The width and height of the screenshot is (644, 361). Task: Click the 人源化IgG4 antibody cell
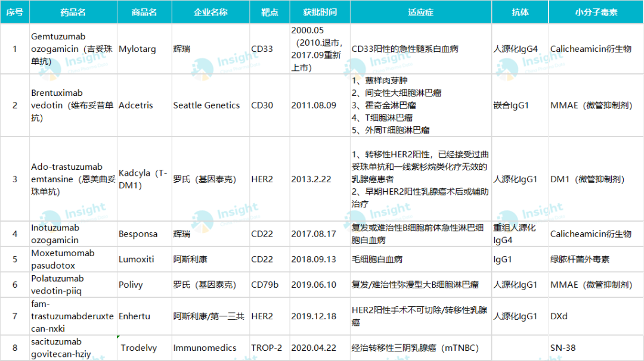(x=520, y=49)
